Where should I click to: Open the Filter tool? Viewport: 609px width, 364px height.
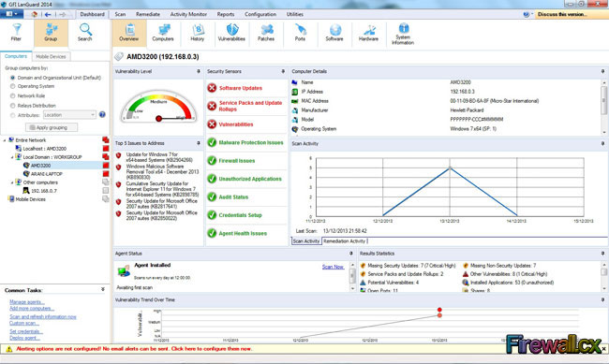[16, 33]
